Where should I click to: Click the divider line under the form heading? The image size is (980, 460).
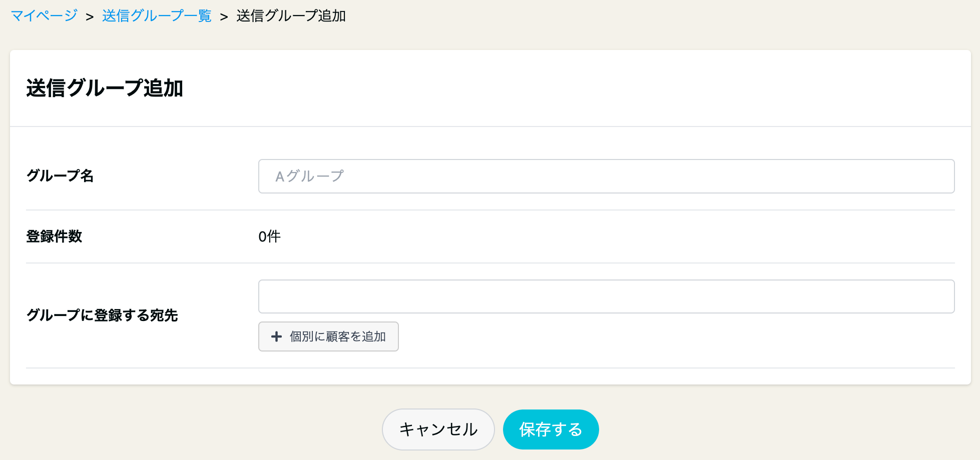[x=491, y=126]
